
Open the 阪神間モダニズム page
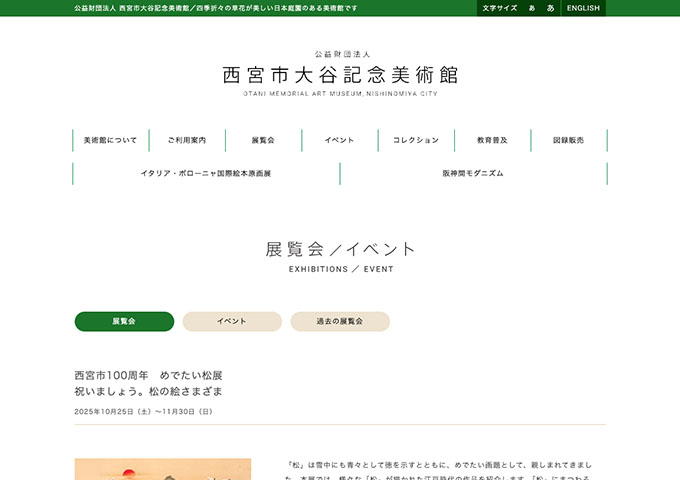pyautogui.click(x=473, y=173)
